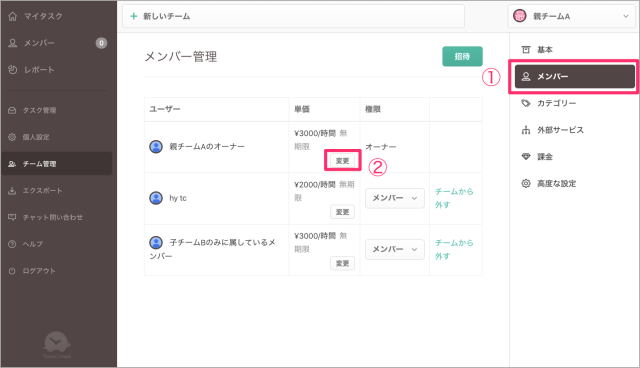Click the download icon beside エクスポート
Image resolution: width=640 pixels, height=368 pixels.
(x=12, y=191)
